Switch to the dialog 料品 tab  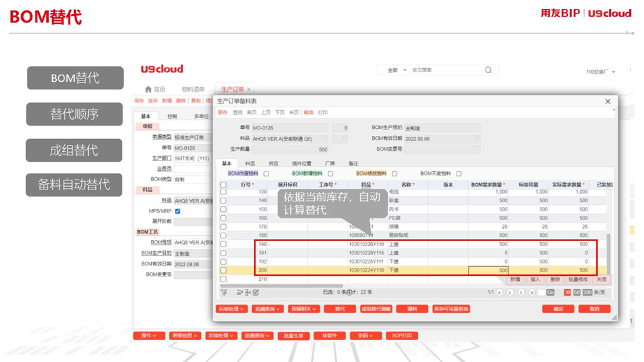pyautogui.click(x=250, y=164)
